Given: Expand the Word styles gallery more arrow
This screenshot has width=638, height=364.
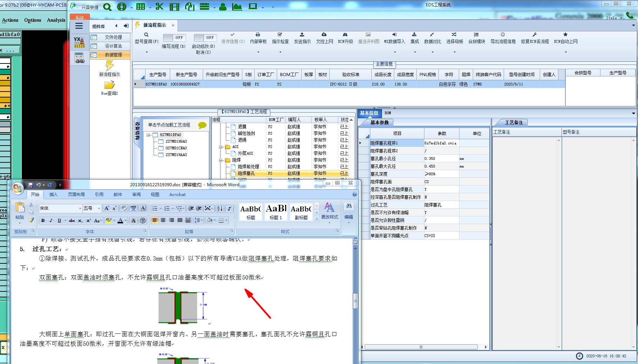Looking at the screenshot, I should [x=317, y=218].
